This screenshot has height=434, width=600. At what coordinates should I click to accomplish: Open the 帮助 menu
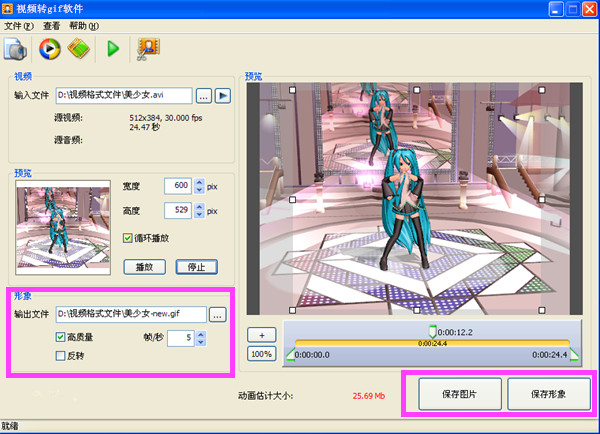click(x=83, y=26)
